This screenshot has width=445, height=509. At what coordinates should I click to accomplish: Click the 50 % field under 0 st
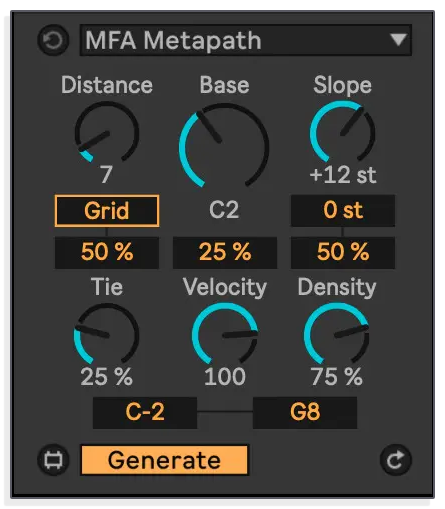[x=343, y=252]
